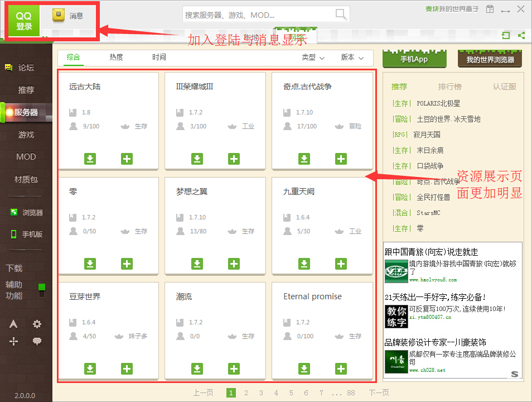Toggle the 辅助功能 switch off
This screenshot has height=402, width=532.
click(41, 288)
